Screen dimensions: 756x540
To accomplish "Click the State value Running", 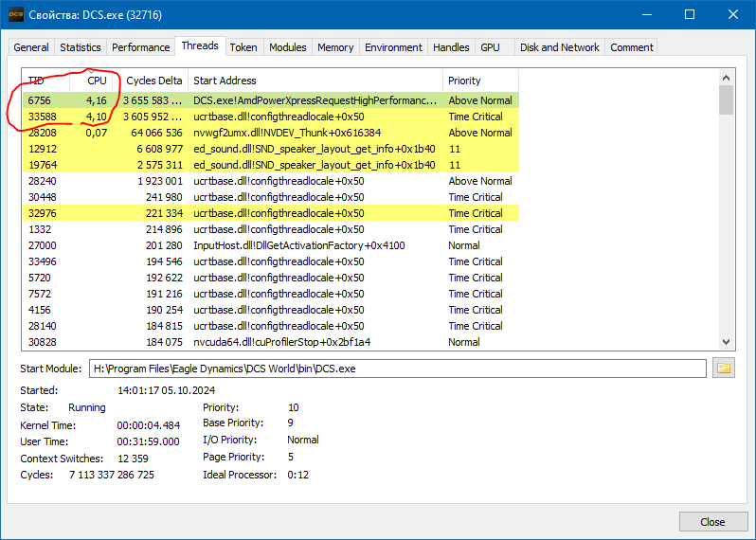I will (x=87, y=407).
